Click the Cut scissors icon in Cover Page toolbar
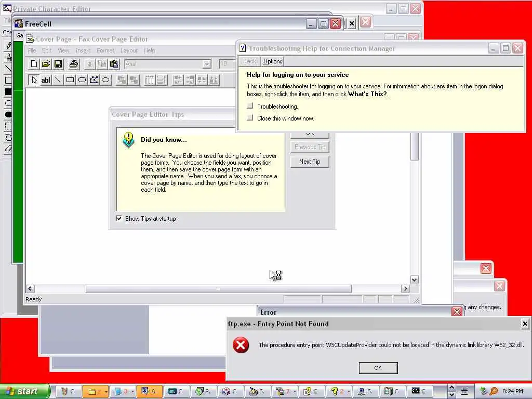This screenshot has height=399, width=532. pyautogui.click(x=89, y=64)
